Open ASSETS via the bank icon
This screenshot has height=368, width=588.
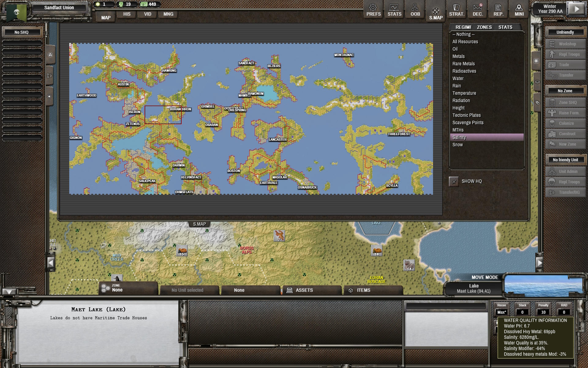(289, 290)
